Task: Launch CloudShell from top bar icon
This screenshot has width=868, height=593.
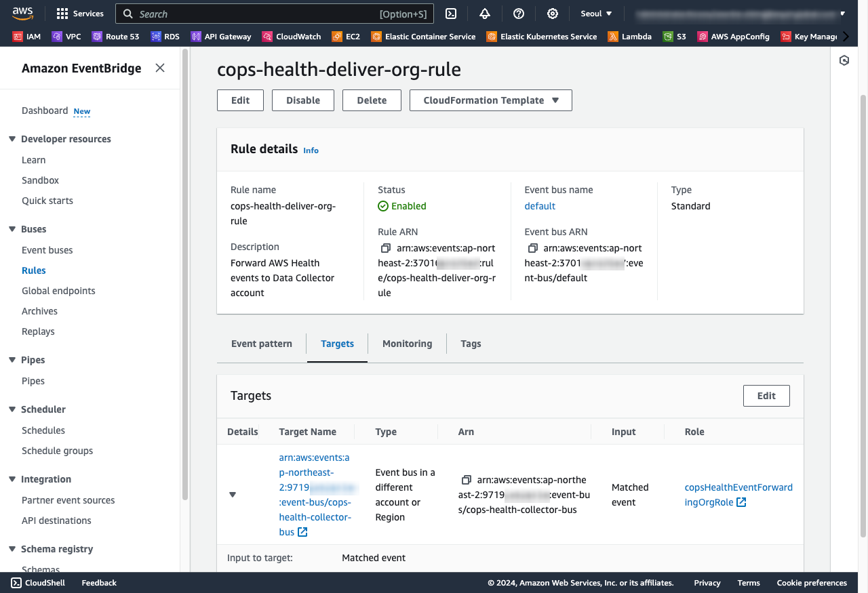Action: point(451,14)
